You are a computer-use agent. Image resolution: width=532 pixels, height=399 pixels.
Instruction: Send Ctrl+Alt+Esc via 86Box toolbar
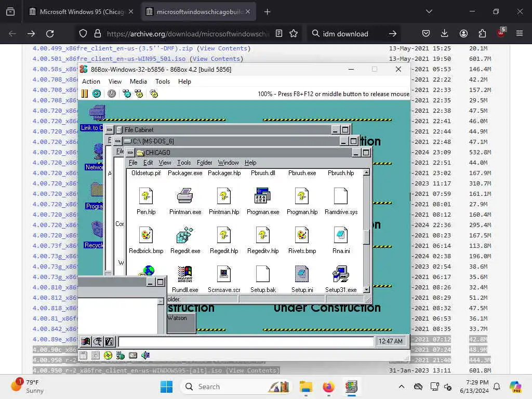[139, 94]
